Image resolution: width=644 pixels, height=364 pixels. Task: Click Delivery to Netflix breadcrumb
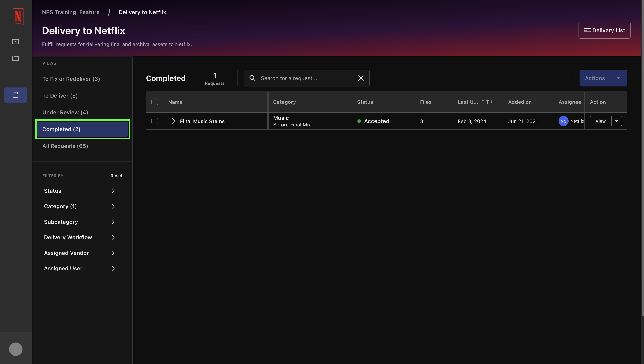pos(142,12)
